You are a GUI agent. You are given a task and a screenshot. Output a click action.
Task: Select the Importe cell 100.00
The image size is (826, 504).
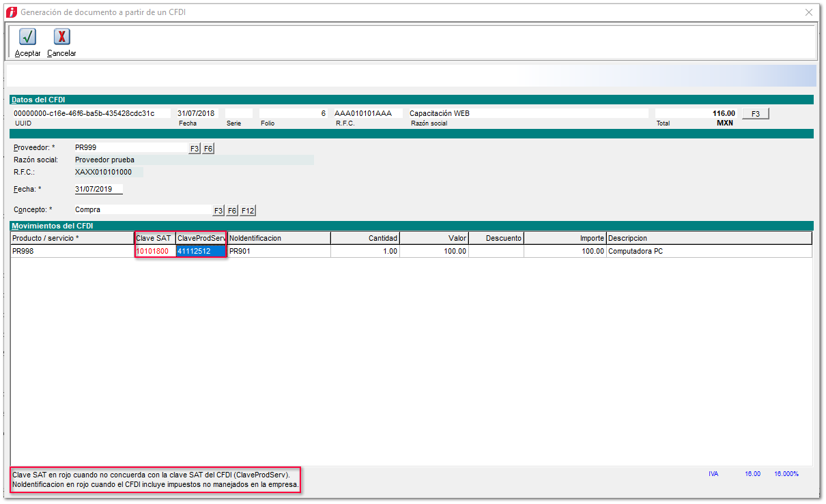point(565,251)
